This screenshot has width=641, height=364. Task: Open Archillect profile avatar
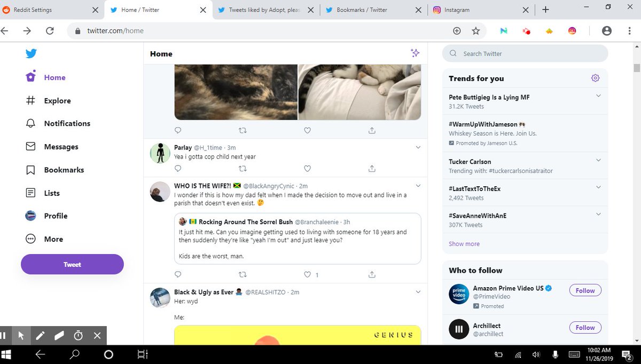point(458,329)
